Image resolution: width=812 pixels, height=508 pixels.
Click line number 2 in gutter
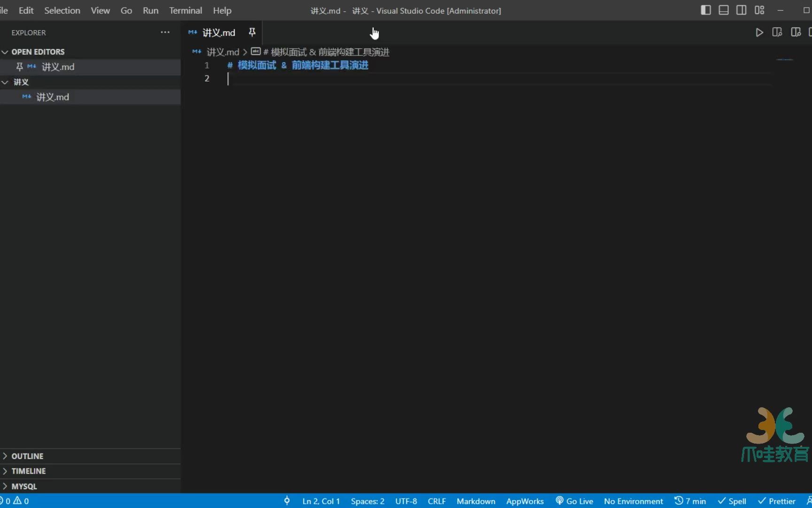207,78
